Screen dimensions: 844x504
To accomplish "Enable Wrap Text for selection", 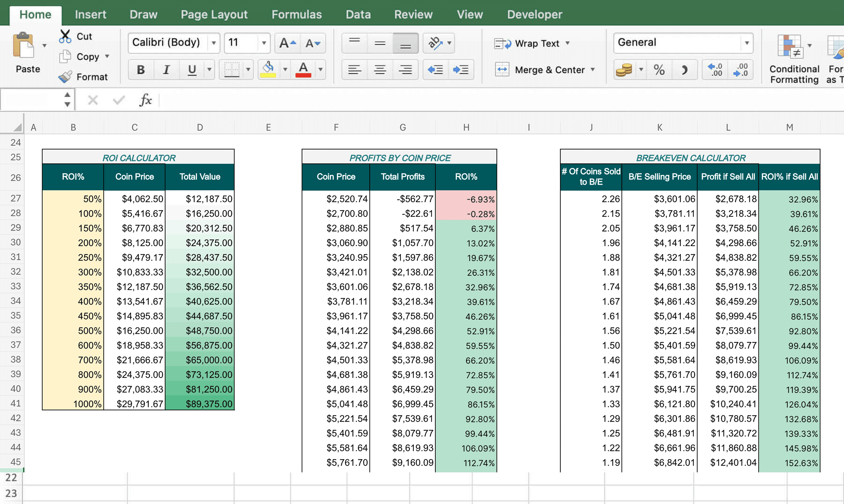I will point(503,43).
